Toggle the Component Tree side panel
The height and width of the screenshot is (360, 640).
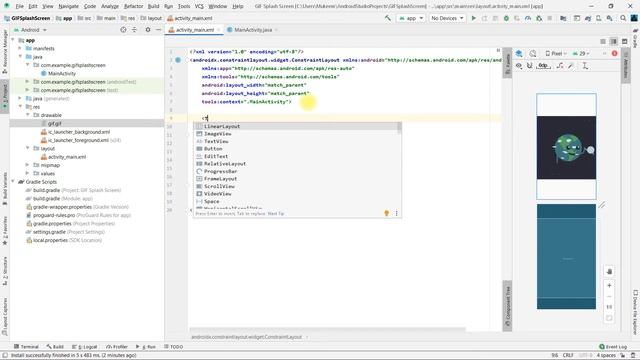[x=507, y=306]
